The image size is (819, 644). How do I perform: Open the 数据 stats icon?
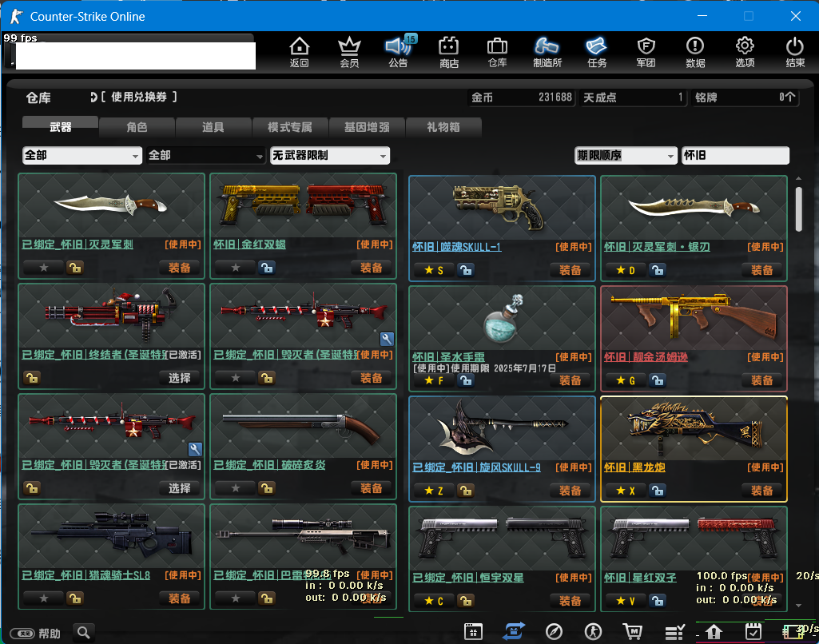695,52
